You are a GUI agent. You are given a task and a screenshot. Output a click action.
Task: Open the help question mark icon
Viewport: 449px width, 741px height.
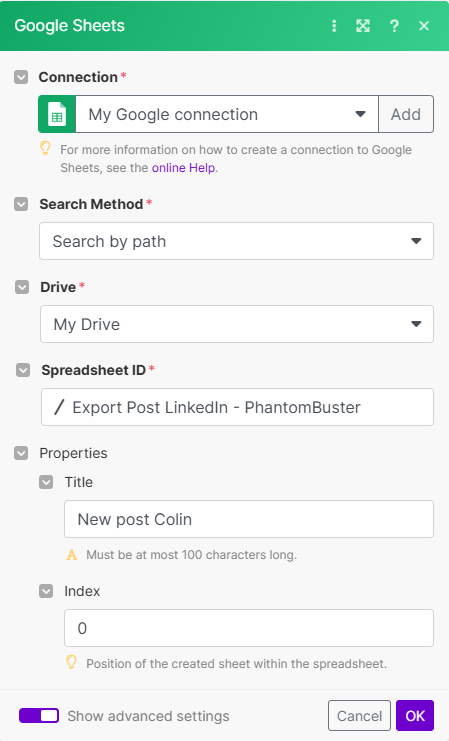point(394,26)
